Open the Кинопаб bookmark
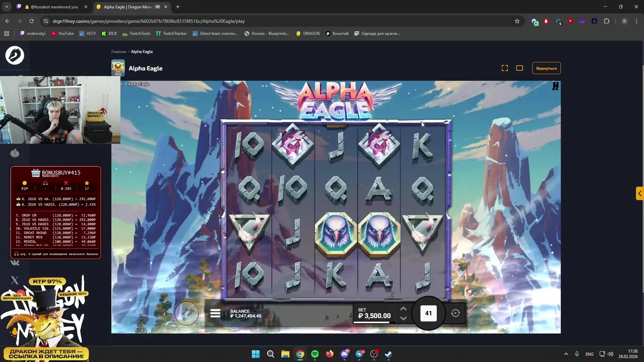The width and height of the screenshot is (644, 362). tap(337, 33)
